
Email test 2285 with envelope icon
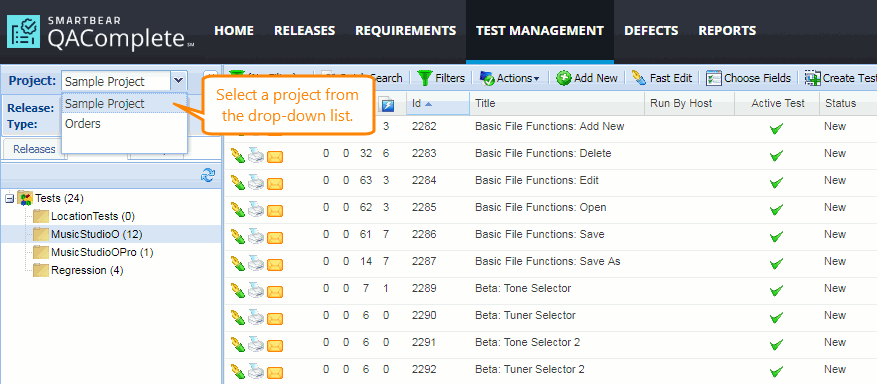(x=275, y=211)
